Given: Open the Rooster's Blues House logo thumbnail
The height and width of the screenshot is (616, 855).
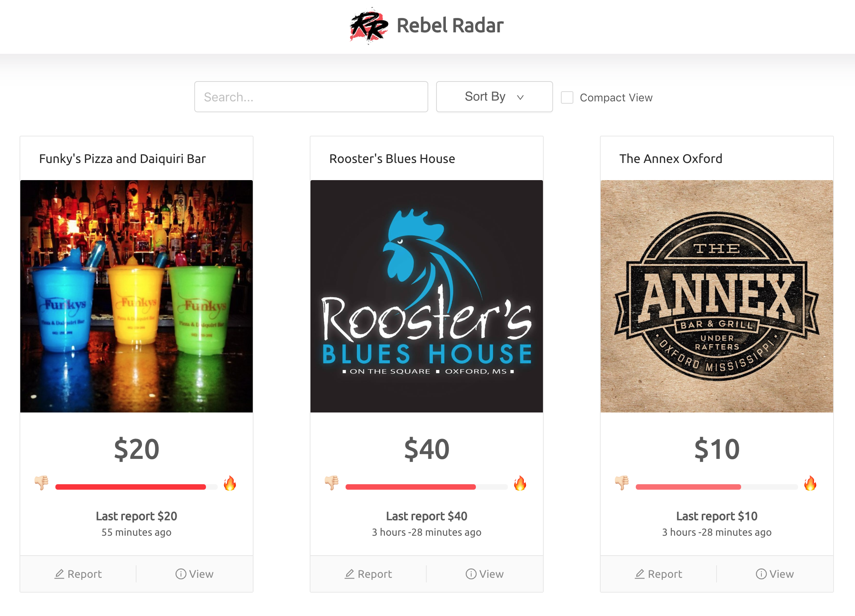Looking at the screenshot, I should tap(427, 296).
